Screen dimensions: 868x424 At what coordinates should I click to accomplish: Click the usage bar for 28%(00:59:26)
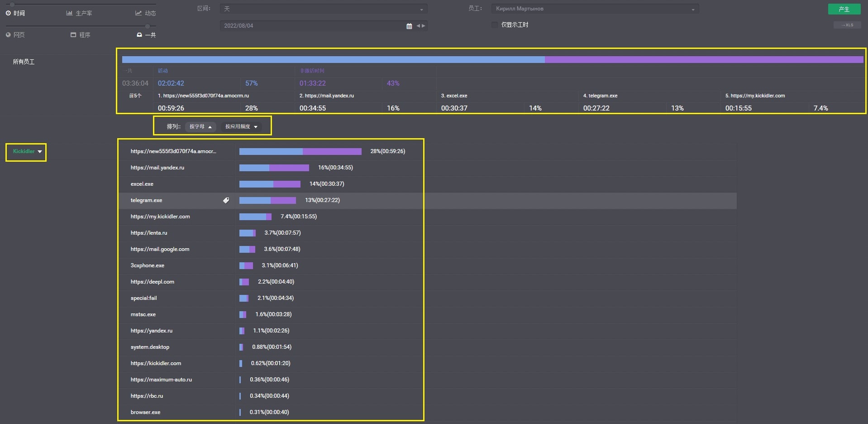click(300, 151)
